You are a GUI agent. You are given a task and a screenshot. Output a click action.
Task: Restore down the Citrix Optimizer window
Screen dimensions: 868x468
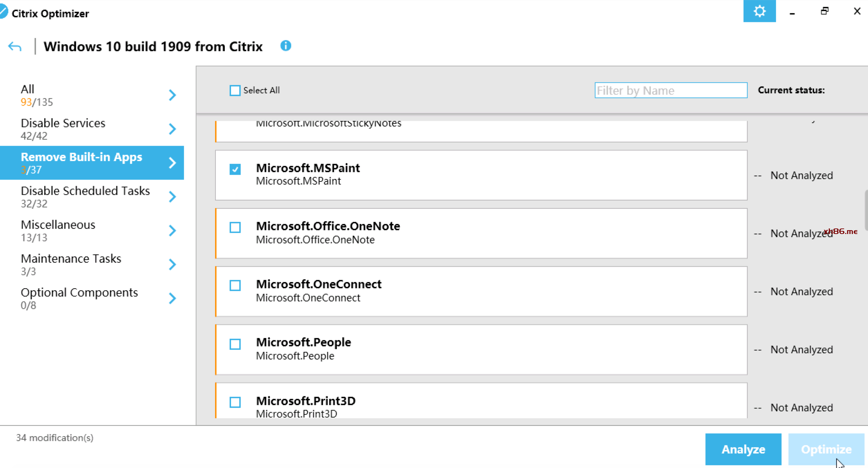click(x=824, y=11)
